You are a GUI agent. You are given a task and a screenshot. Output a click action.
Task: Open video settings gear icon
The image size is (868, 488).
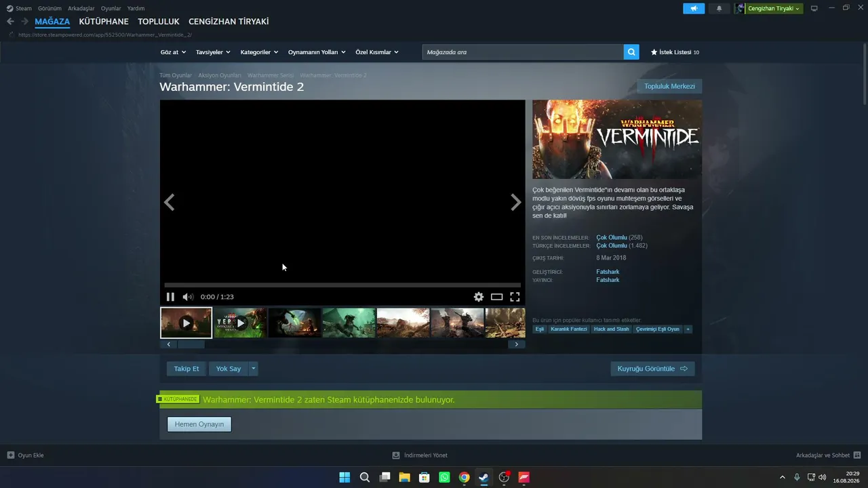coord(479,297)
